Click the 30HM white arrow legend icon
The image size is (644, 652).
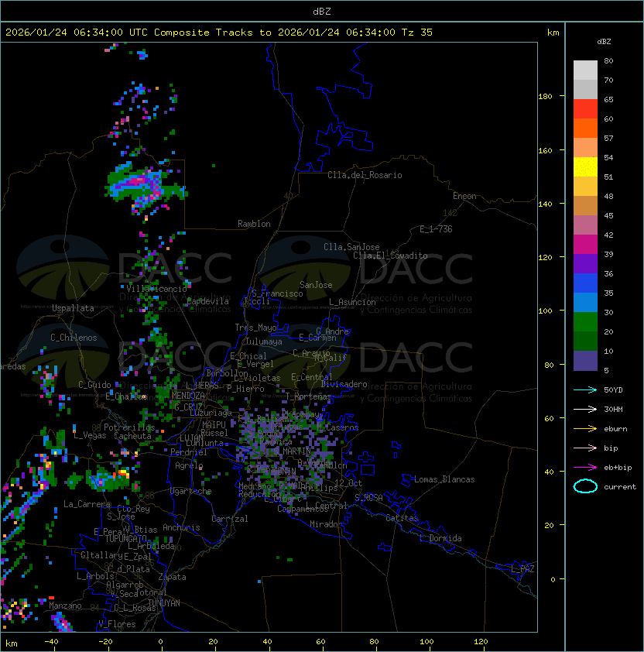tap(585, 409)
